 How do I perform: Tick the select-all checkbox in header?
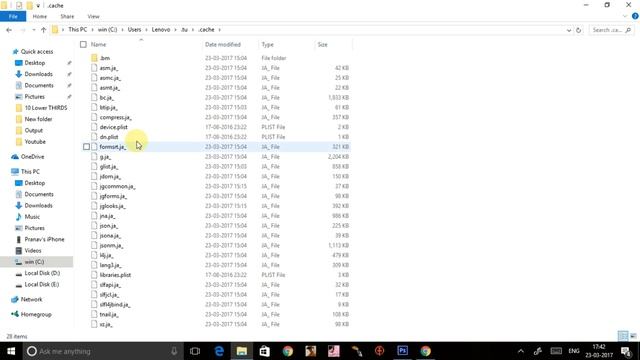[x=83, y=44]
